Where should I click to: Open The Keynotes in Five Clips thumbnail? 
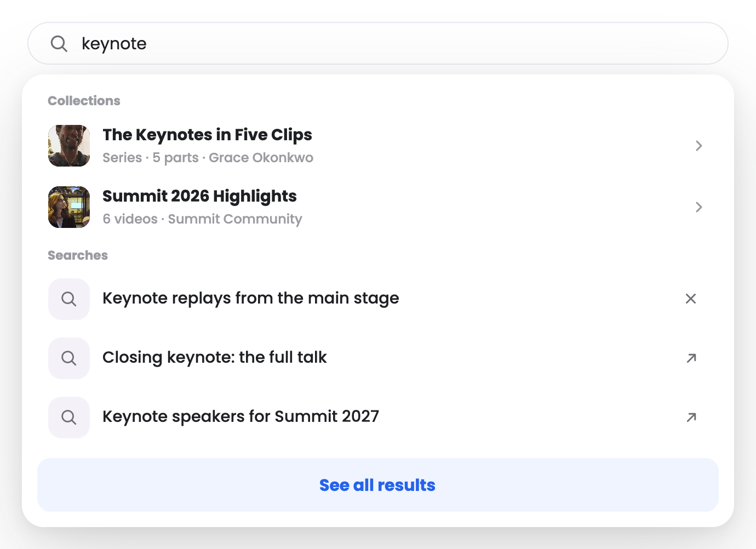(x=69, y=146)
